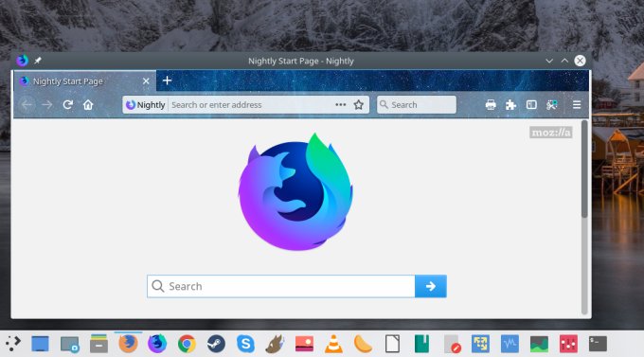Open the add-ons puzzle piece icon

click(x=510, y=105)
